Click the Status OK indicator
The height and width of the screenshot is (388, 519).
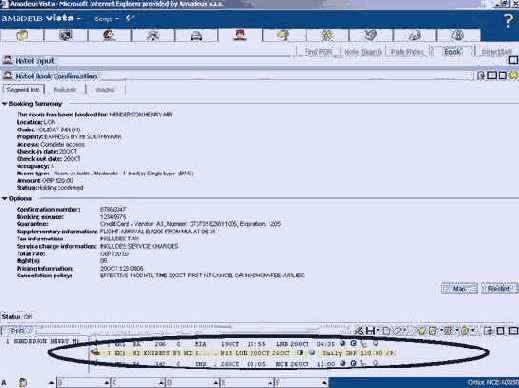17,317
